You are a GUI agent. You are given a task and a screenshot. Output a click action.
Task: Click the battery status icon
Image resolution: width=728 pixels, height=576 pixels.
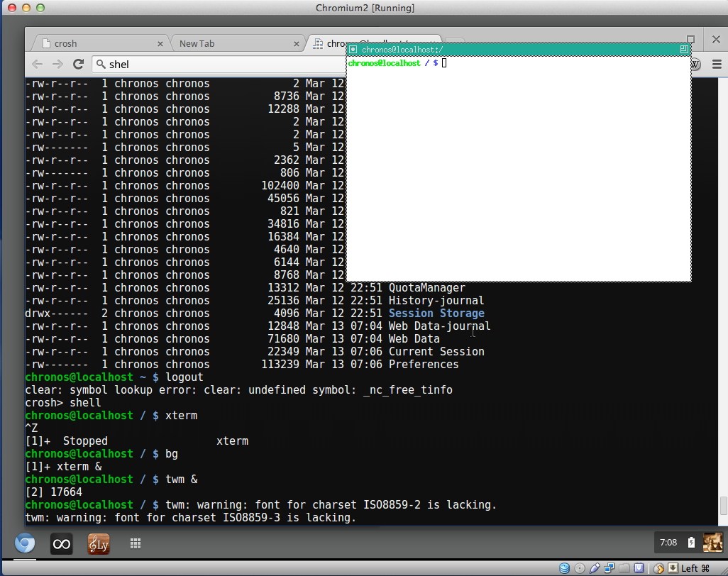click(691, 542)
